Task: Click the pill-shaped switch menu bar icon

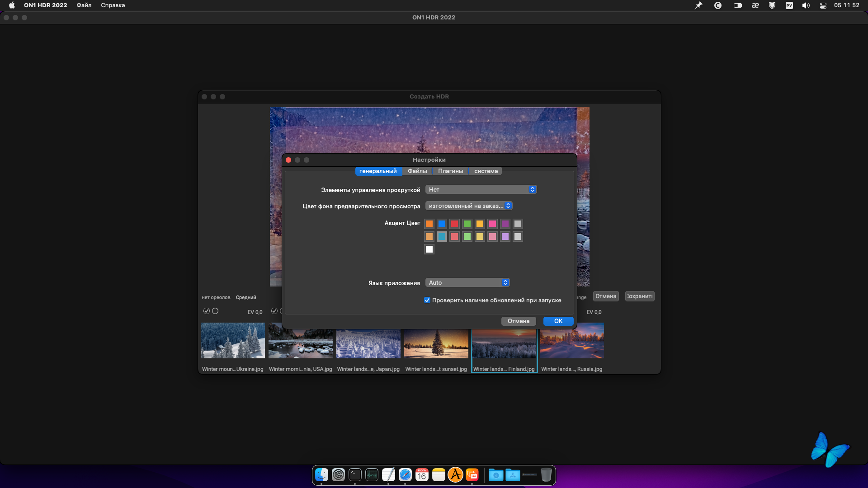Action: [737, 5]
